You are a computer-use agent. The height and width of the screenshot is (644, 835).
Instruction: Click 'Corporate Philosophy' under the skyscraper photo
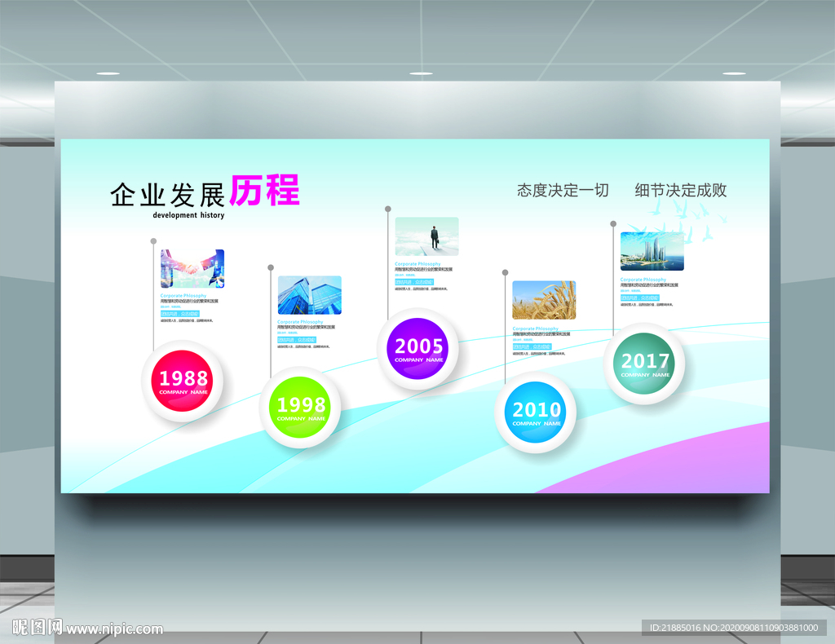(x=300, y=322)
